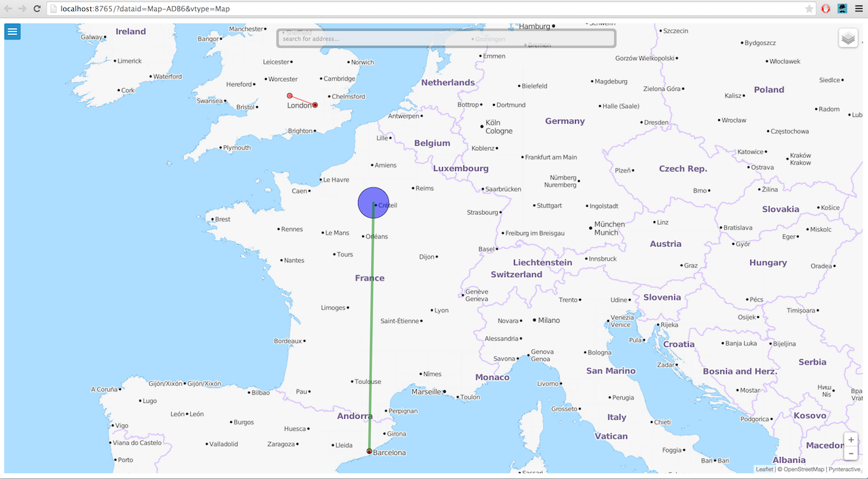Screen dimensions: 868x479
Task: Zoom in using the plus control
Action: pos(851,440)
